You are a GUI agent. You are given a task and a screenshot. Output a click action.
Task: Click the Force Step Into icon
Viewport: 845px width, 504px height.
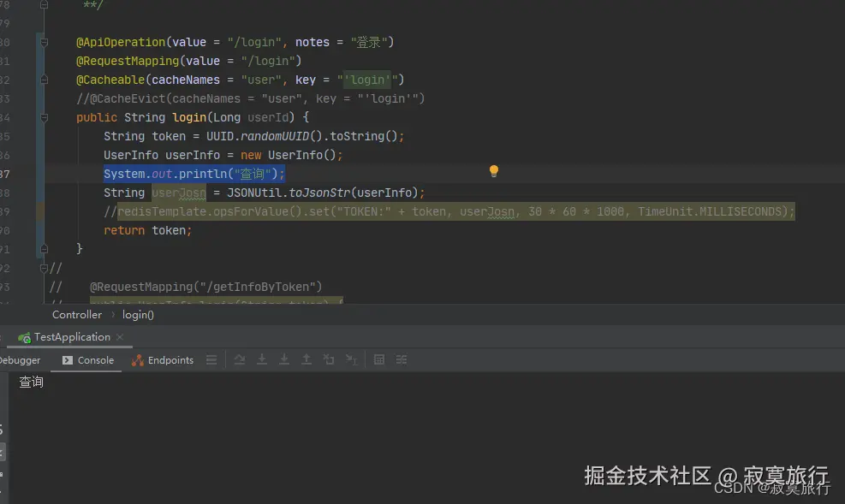[x=284, y=359]
